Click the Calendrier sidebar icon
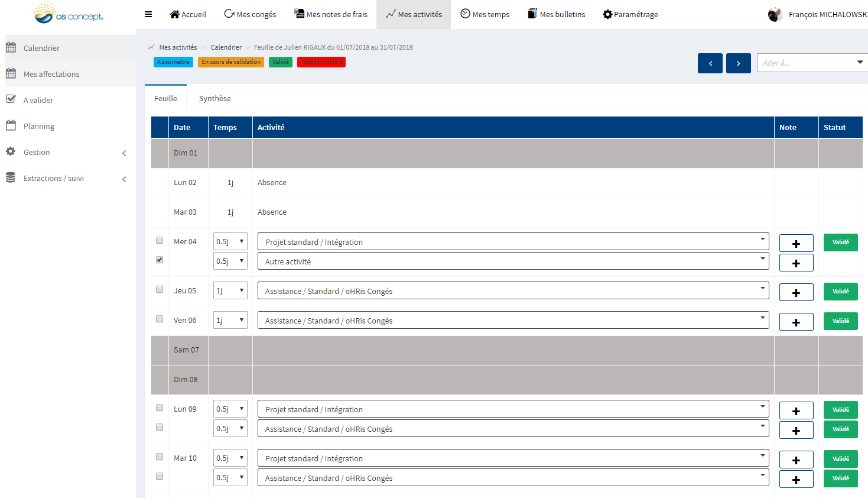The width and height of the screenshot is (868, 498). 11,47
